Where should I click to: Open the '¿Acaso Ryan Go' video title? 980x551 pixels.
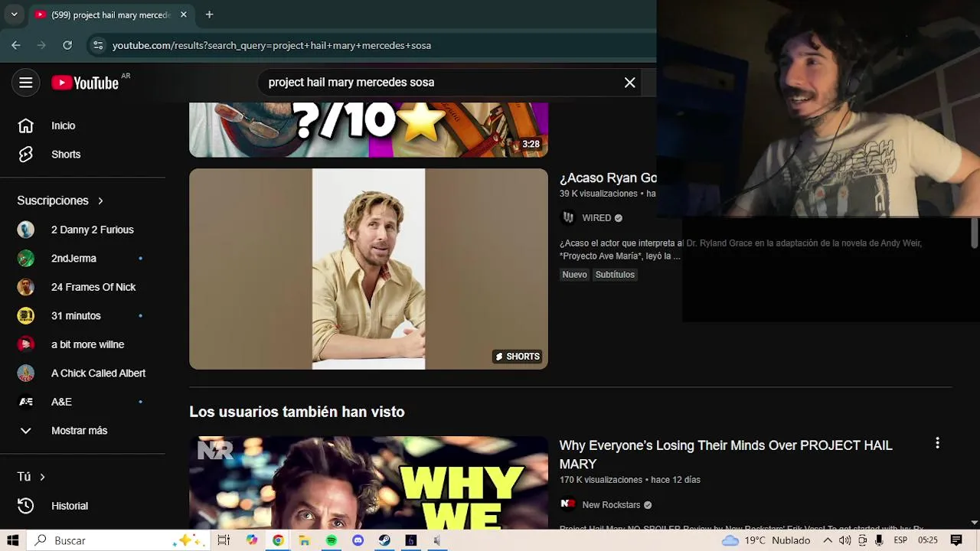608,178
